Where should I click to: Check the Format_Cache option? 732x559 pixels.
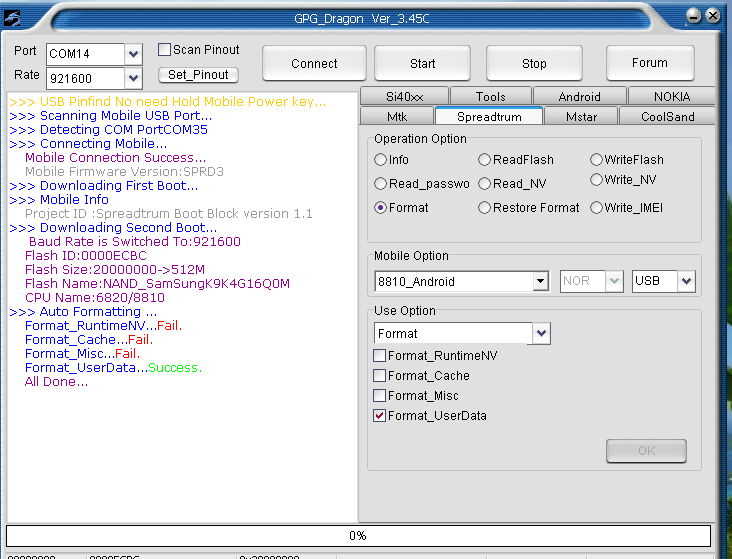(380, 376)
